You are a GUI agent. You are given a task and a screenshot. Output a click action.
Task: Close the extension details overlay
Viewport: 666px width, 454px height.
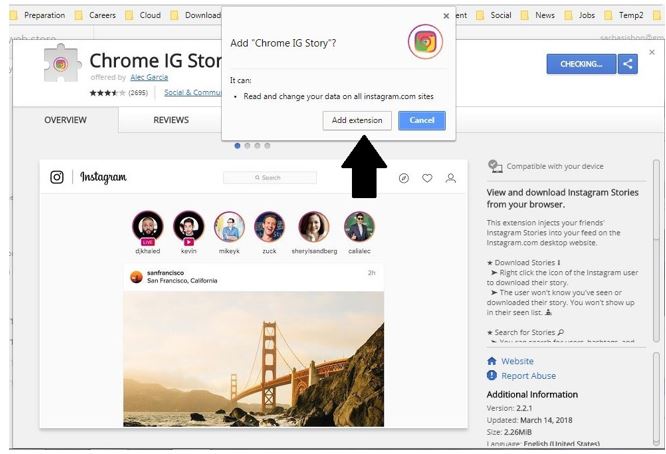652,52
